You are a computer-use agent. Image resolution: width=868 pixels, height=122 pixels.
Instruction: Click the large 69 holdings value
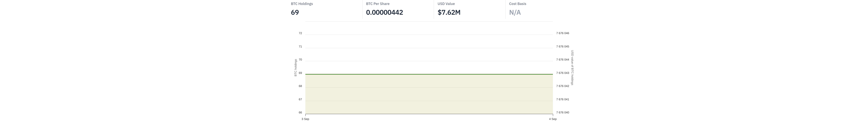(x=295, y=12)
